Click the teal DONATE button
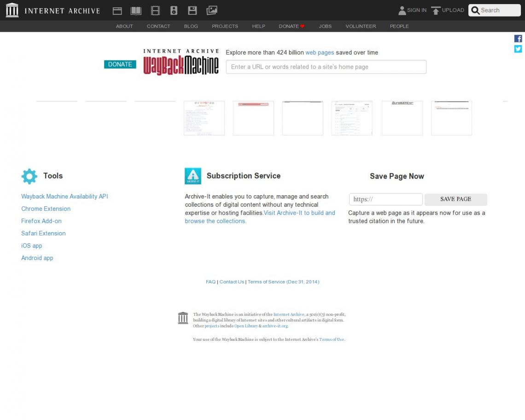This screenshot has height=420, width=525. [x=120, y=64]
